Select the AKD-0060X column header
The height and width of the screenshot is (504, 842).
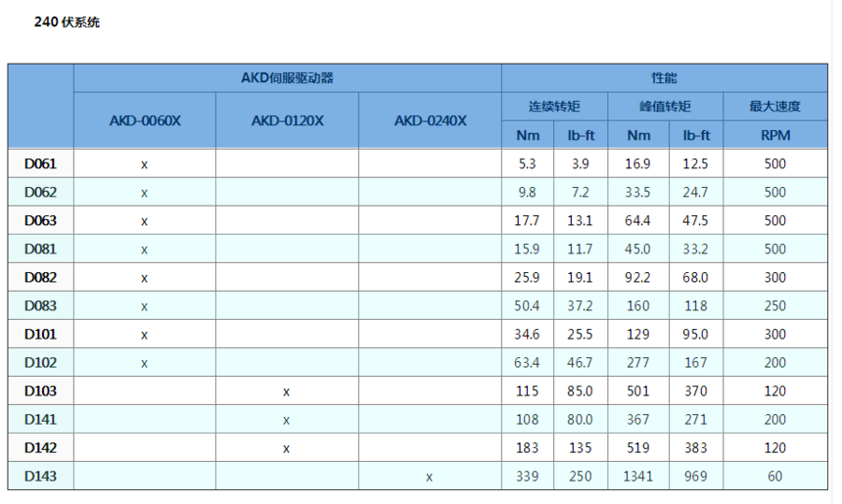(x=145, y=120)
